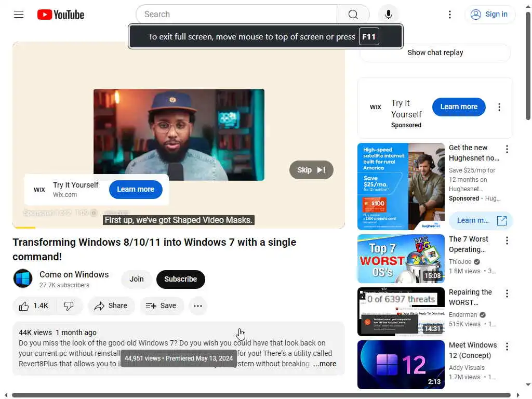Open Come on Windows channel name link
532x399 pixels.
coord(74,274)
